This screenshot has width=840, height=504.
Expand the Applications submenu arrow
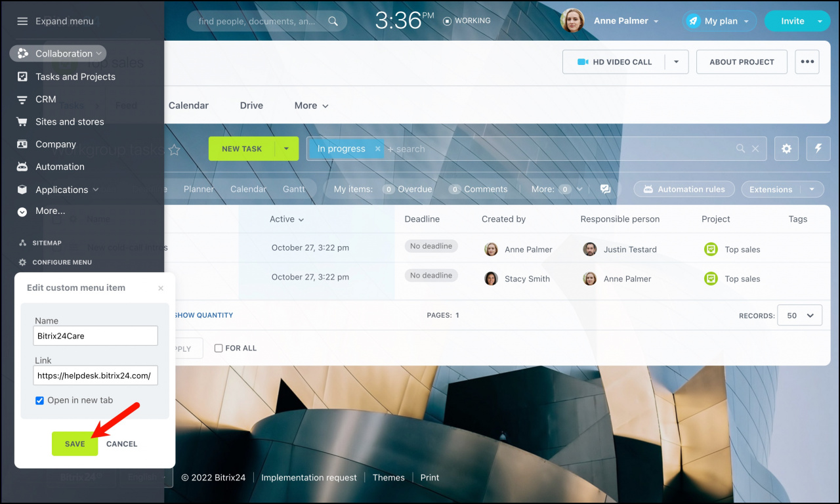(96, 190)
